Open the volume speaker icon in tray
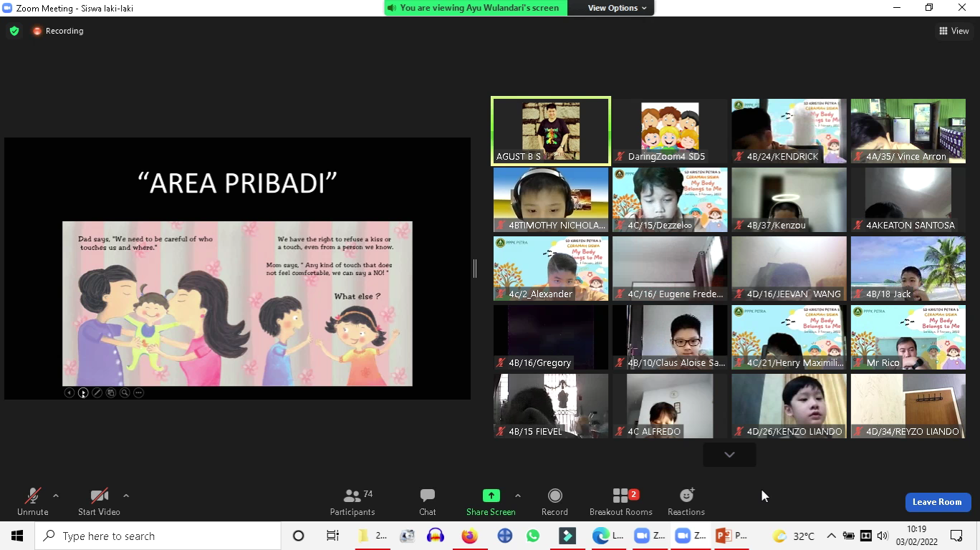This screenshot has width=980, height=550. [883, 536]
